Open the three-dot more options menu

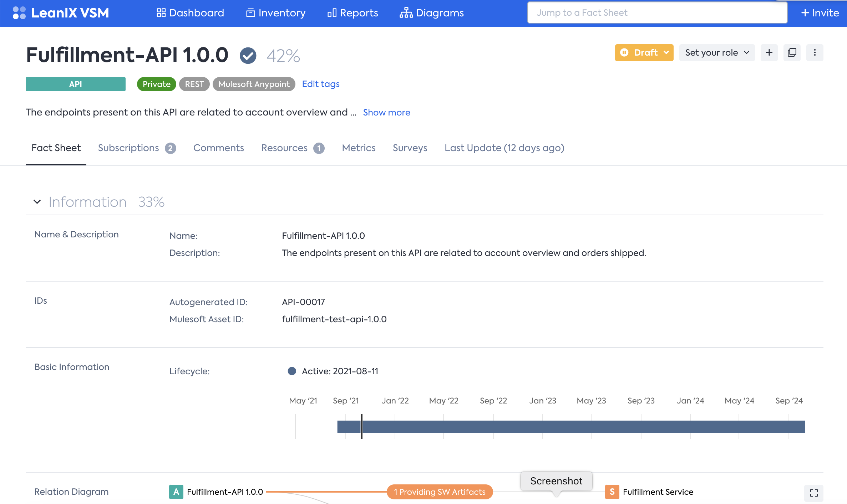(x=815, y=53)
